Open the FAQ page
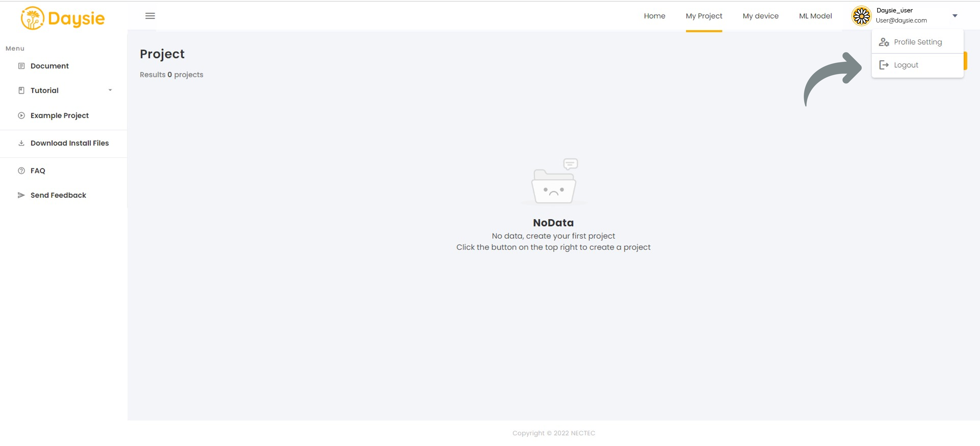This screenshot has height=446, width=980. pos(38,171)
